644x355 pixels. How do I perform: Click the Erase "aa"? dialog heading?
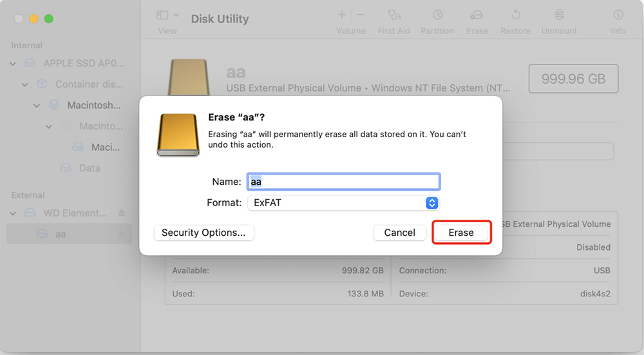(236, 117)
